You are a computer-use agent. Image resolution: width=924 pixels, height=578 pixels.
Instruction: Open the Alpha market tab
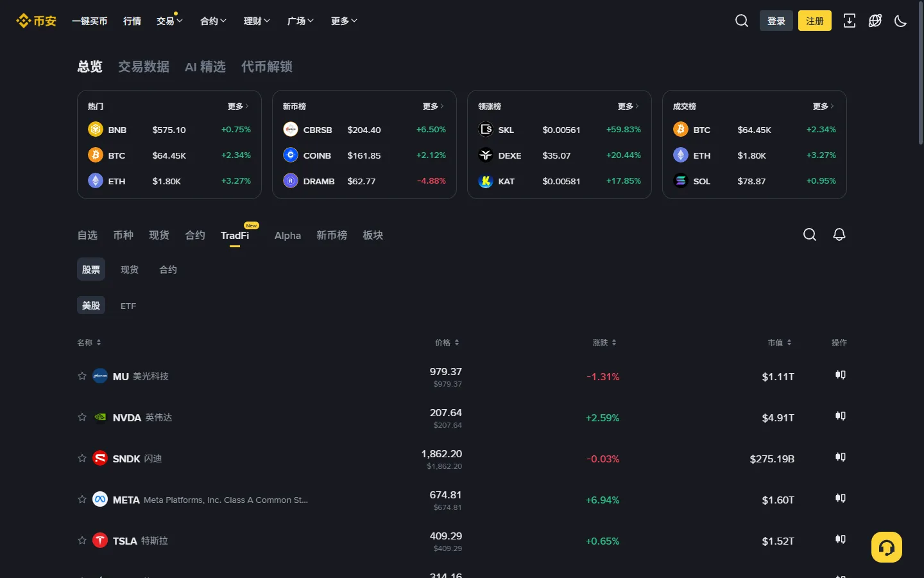(x=287, y=236)
